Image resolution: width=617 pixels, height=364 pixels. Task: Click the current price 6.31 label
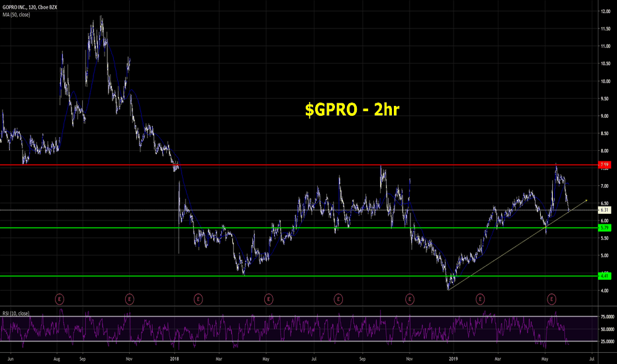[x=604, y=210]
